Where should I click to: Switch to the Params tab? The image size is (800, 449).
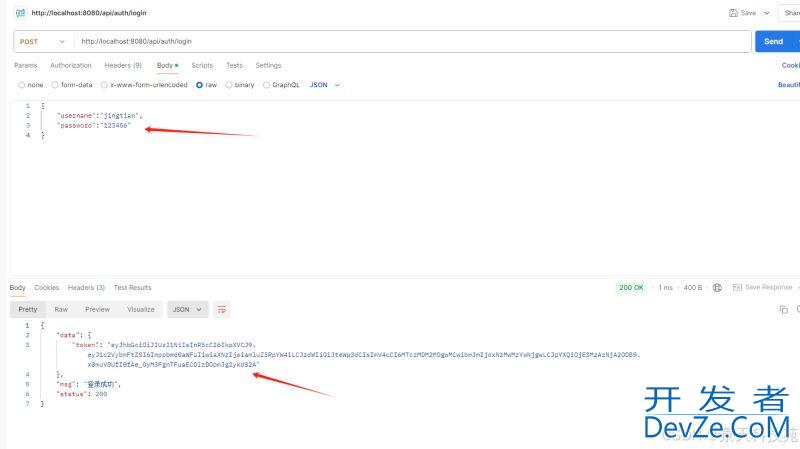26,65
